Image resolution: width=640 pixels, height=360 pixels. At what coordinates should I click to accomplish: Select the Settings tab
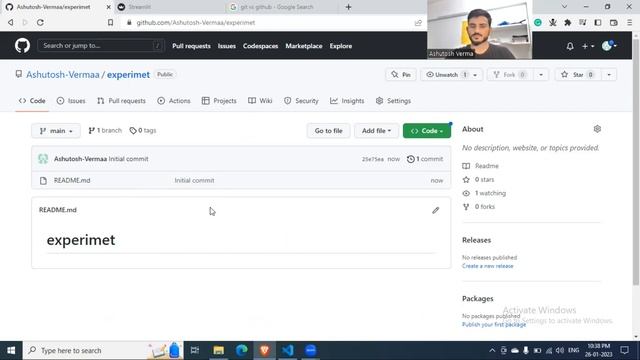393,101
